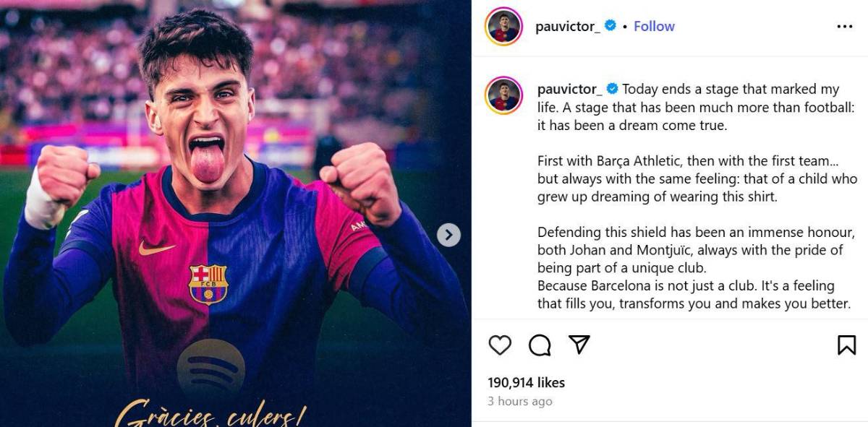The height and width of the screenshot is (427, 868).
Task: Like the post with the heart icon
Action: pos(501,345)
